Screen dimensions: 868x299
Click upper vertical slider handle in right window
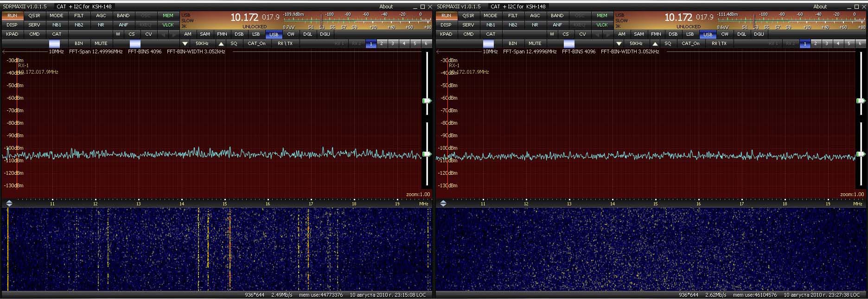point(861,101)
